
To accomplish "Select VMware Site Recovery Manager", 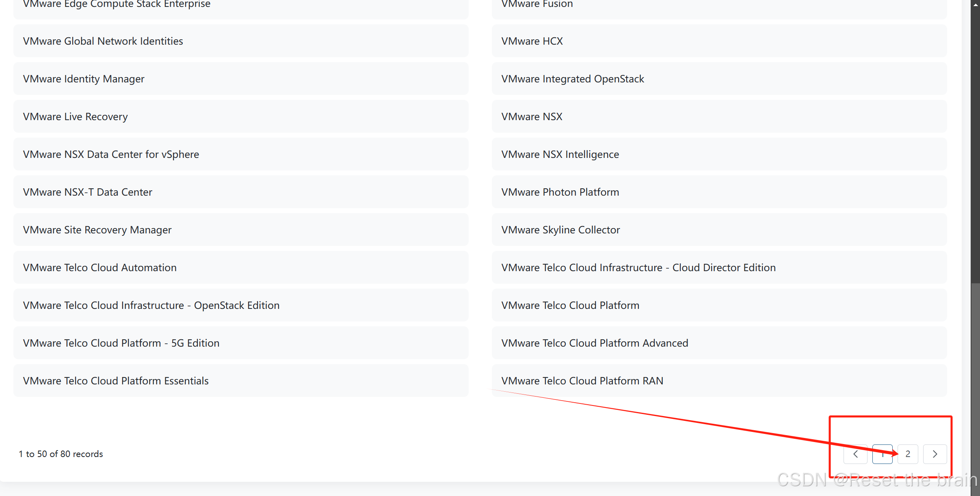I will (97, 230).
